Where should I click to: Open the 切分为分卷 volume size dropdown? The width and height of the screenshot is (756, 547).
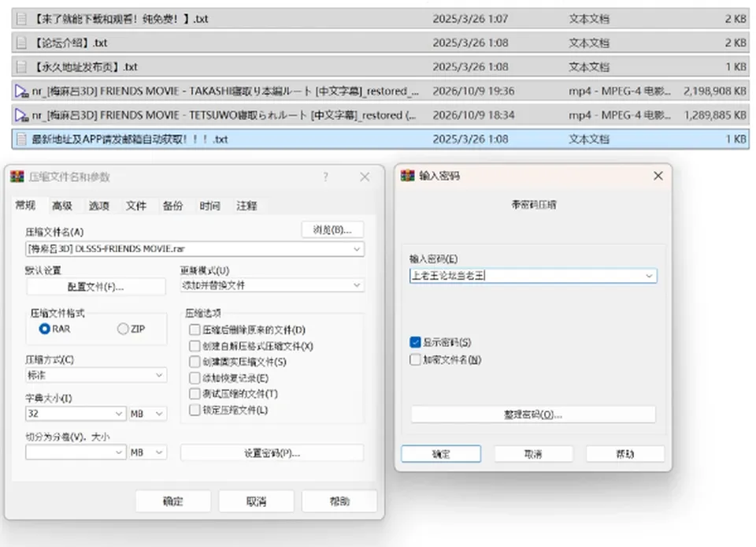[x=119, y=452]
